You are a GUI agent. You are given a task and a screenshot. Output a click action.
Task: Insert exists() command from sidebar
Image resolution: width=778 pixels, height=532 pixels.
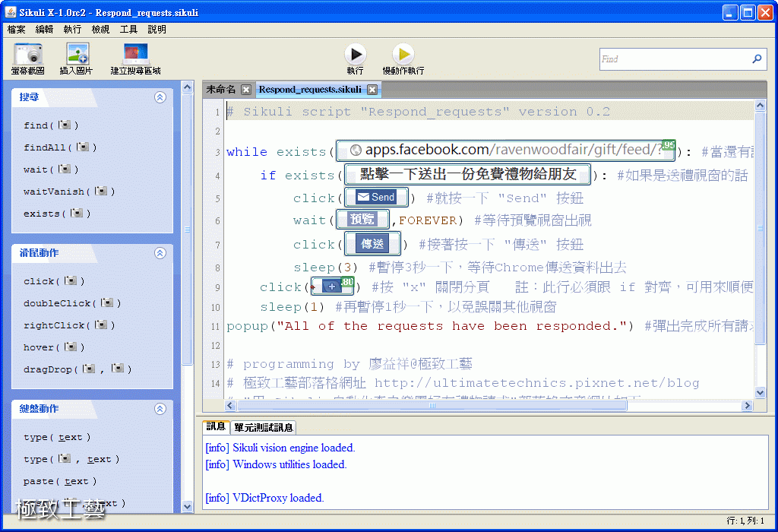[56, 214]
